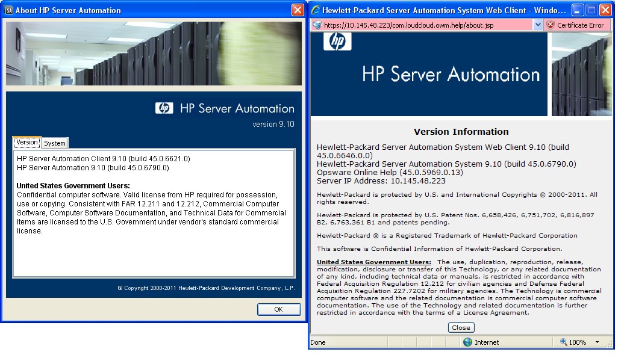Click the Internet zone globe icon
This screenshot has height=364, width=624.
[467, 342]
